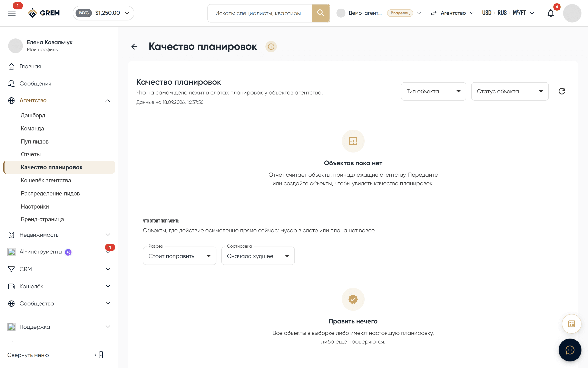
Task: Select Качество планировок sidebar item
Action: [59, 167]
